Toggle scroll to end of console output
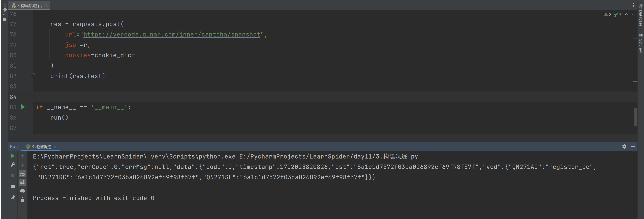 click(x=22, y=182)
